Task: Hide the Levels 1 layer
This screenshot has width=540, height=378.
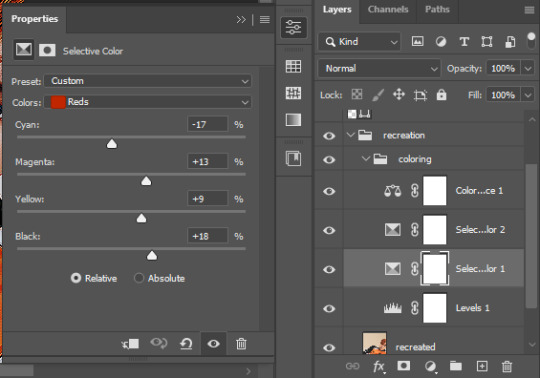Action: tap(329, 308)
